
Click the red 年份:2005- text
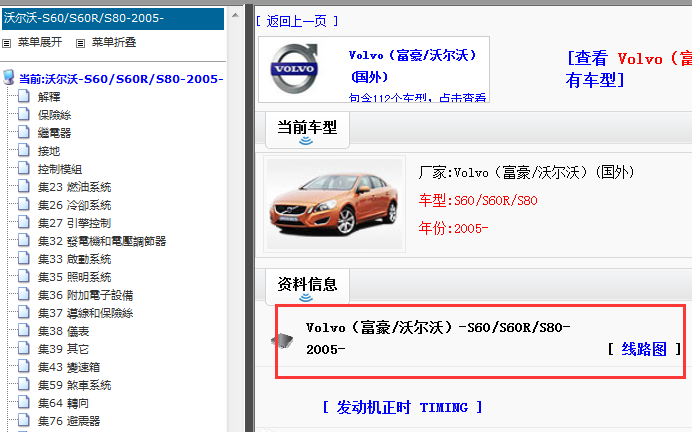(x=453, y=229)
